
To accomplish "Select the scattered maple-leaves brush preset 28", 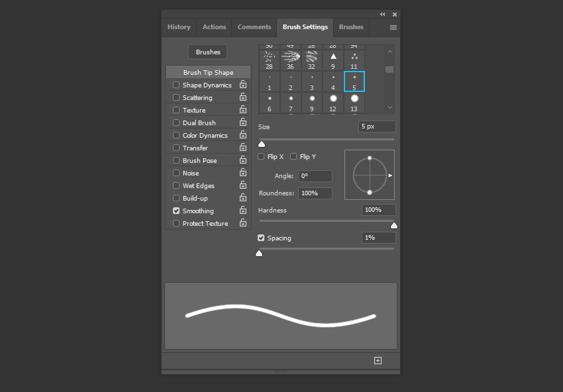I will 269,56.
